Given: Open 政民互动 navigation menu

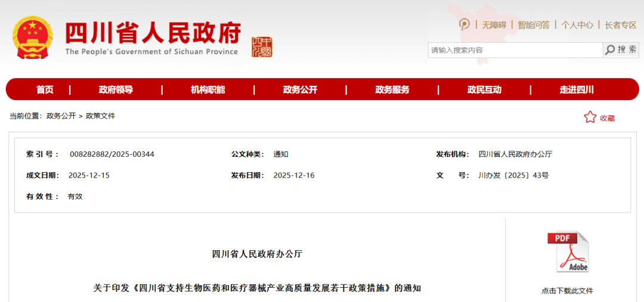Looking at the screenshot, I should point(484,90).
